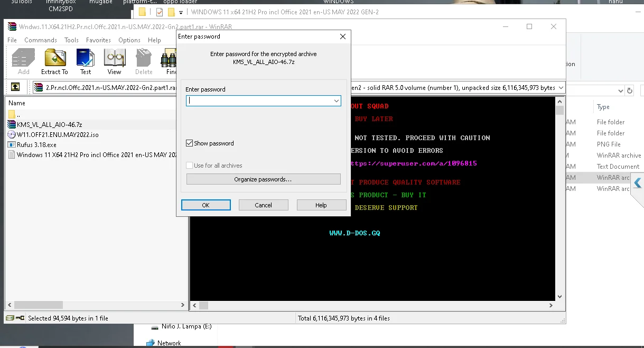Click the Network icon in Explorer sidebar
This screenshot has height=348, width=644.
(150, 343)
